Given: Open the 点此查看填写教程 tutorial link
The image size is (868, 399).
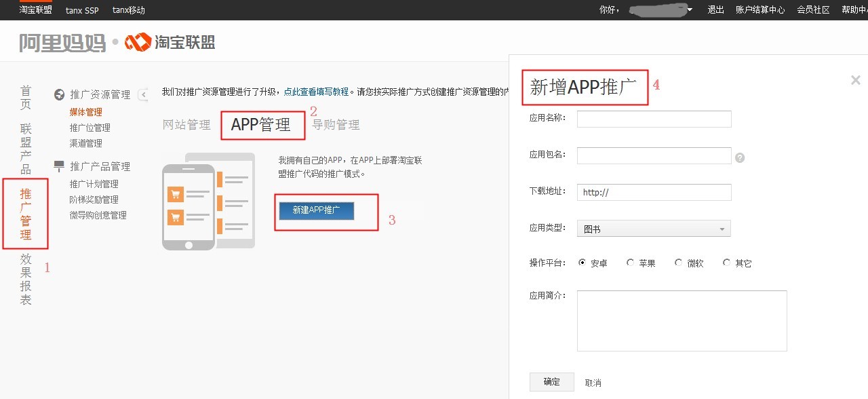Looking at the screenshot, I should [x=316, y=92].
